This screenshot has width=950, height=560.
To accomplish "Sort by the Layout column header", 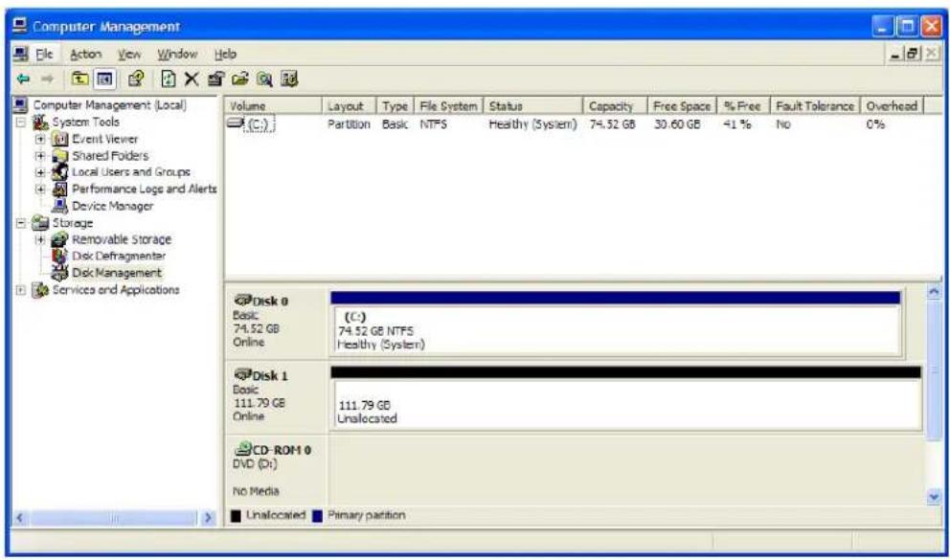I will click(x=349, y=106).
